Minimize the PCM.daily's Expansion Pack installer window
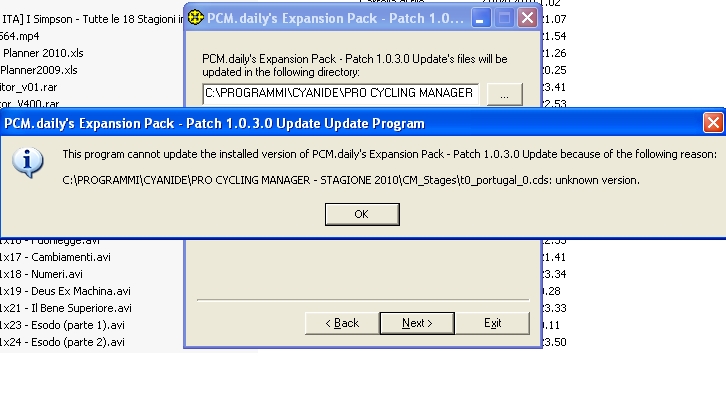 click(x=482, y=18)
